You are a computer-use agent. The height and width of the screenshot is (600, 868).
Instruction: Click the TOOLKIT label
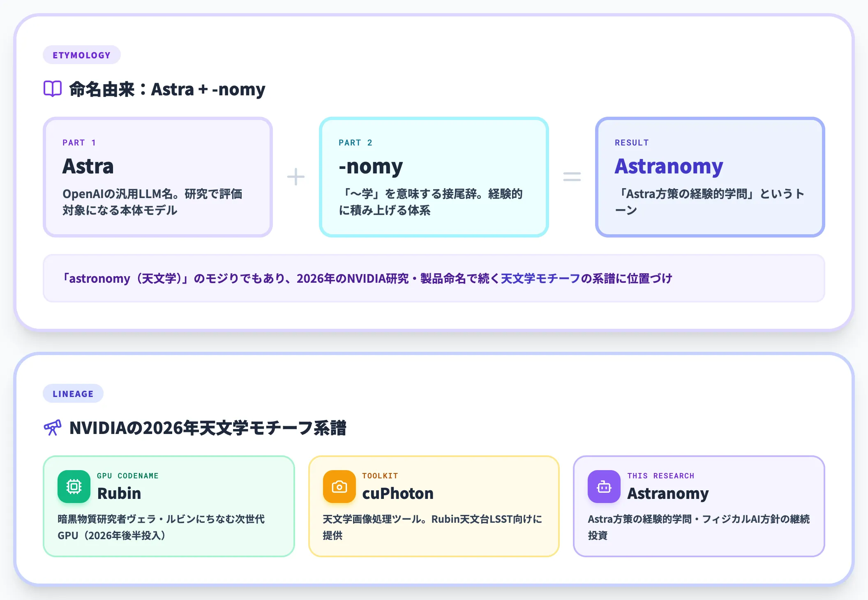tap(380, 475)
